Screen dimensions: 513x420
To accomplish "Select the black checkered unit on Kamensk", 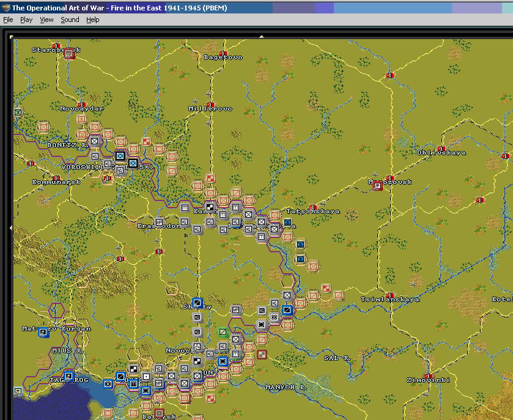I will click(210, 207).
